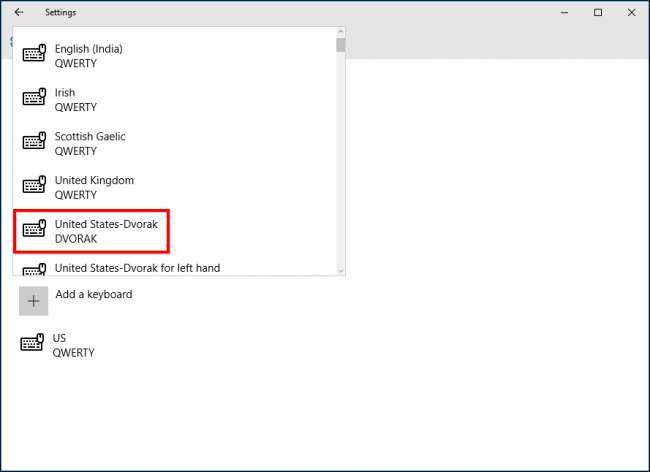Image resolution: width=650 pixels, height=472 pixels.
Task: Click the plus icon for Add a keyboard
Action: click(34, 301)
